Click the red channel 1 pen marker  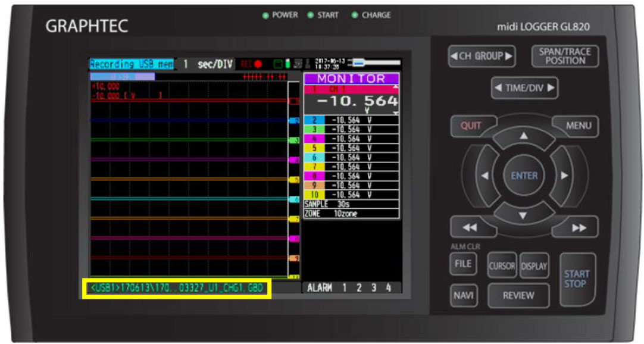[294, 101]
